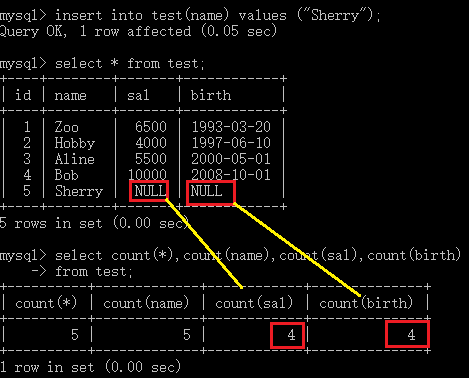Click the value 5 under count(*)
This screenshot has width=469, height=378.
click(x=75, y=335)
